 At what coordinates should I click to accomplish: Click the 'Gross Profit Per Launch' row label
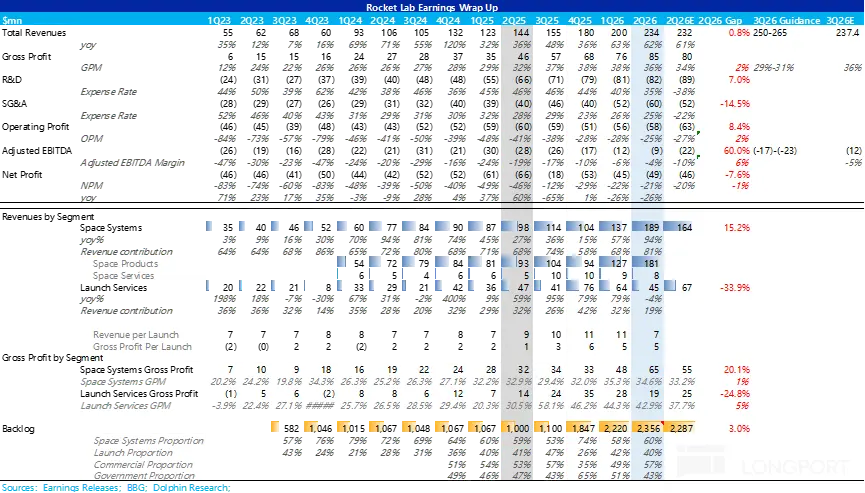(x=142, y=347)
